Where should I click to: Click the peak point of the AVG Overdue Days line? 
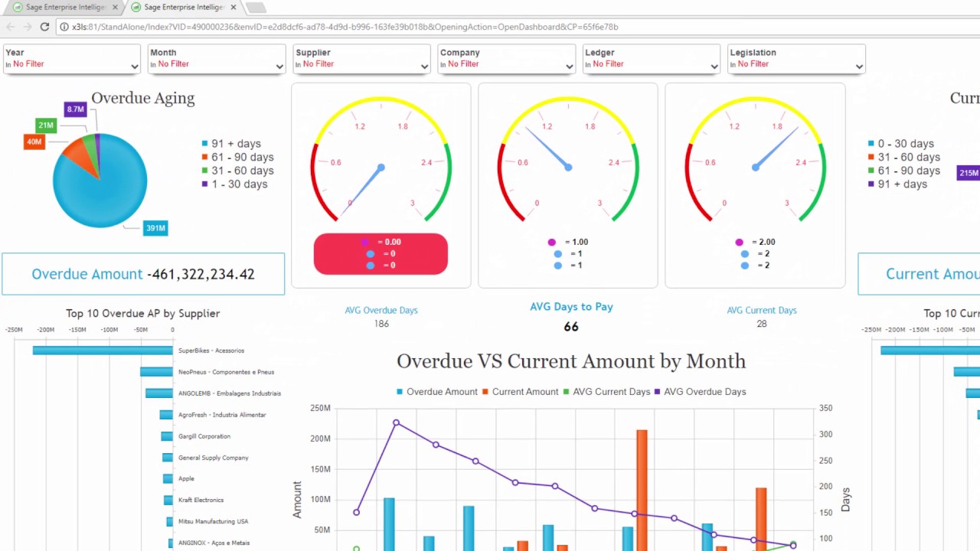(396, 422)
